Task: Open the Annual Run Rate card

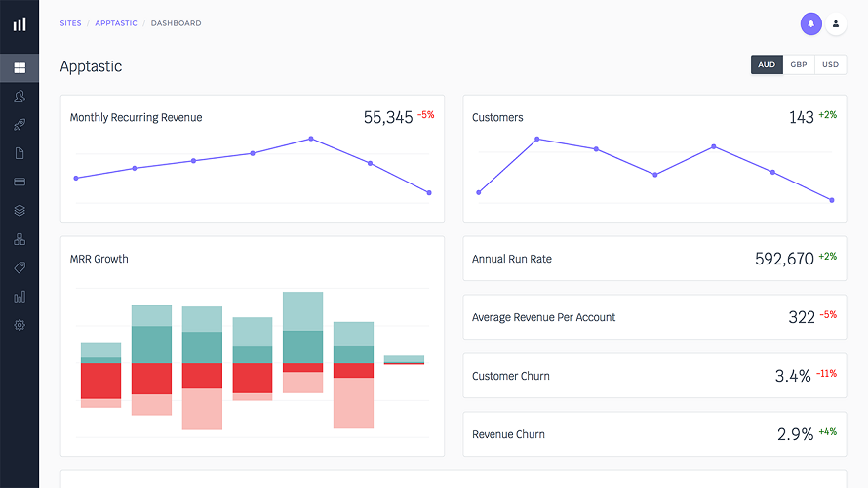Action: 654,259
